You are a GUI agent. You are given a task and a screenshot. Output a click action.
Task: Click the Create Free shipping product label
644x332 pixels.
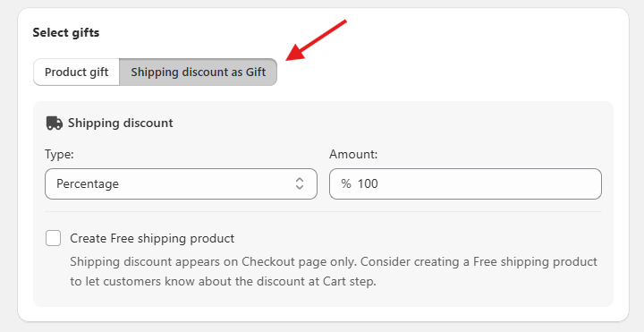click(152, 238)
